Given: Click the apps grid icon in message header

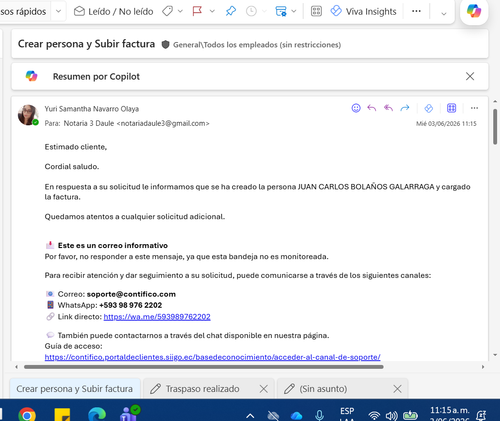Looking at the screenshot, I should tap(451, 108).
